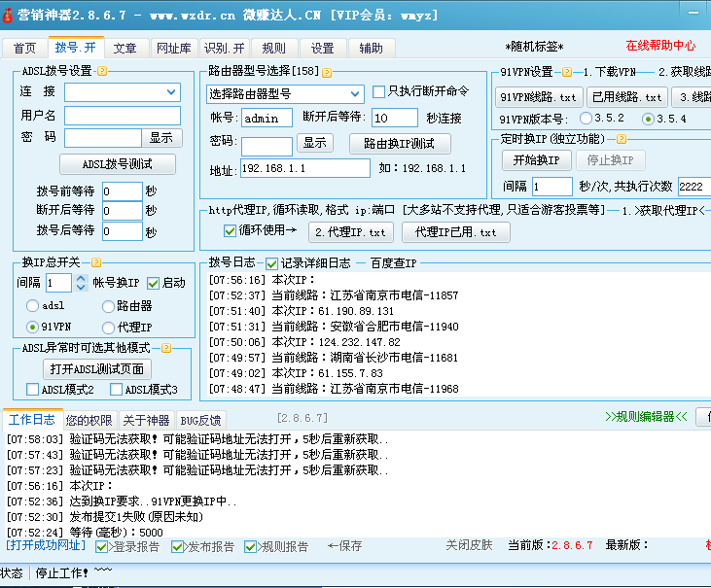This screenshot has width=711, height=588.
Task: Open help icon beside ADSL拨号设置
Action: (x=102, y=71)
